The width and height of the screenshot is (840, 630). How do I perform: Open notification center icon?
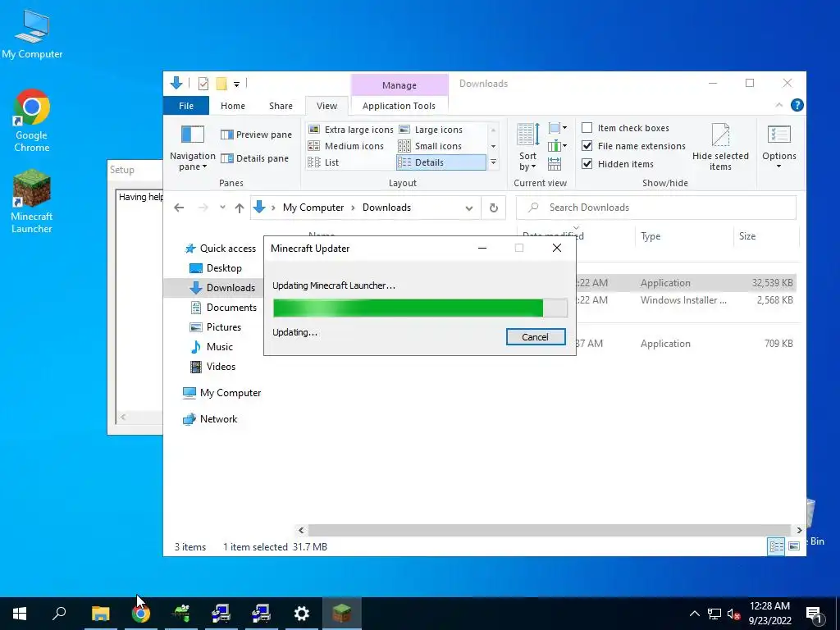(814, 614)
